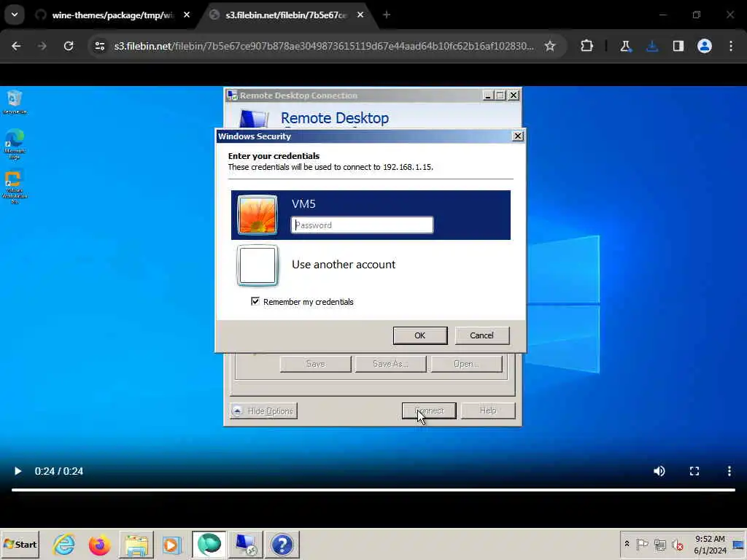This screenshot has height=560, width=747.
Task: Open the muted volume tray icon
Action: [678, 544]
